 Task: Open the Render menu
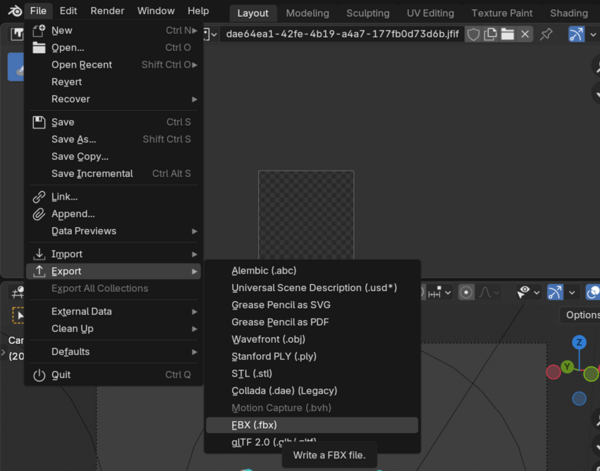click(107, 11)
